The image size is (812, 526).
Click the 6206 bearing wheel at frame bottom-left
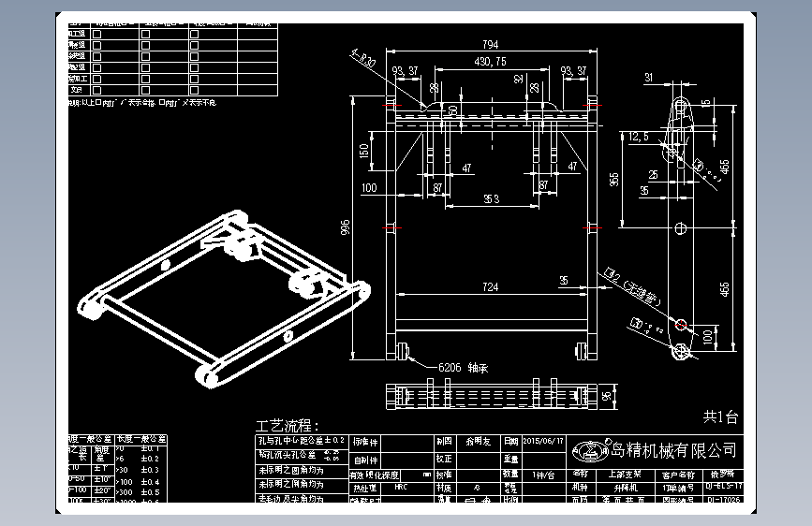pyautogui.click(x=403, y=350)
